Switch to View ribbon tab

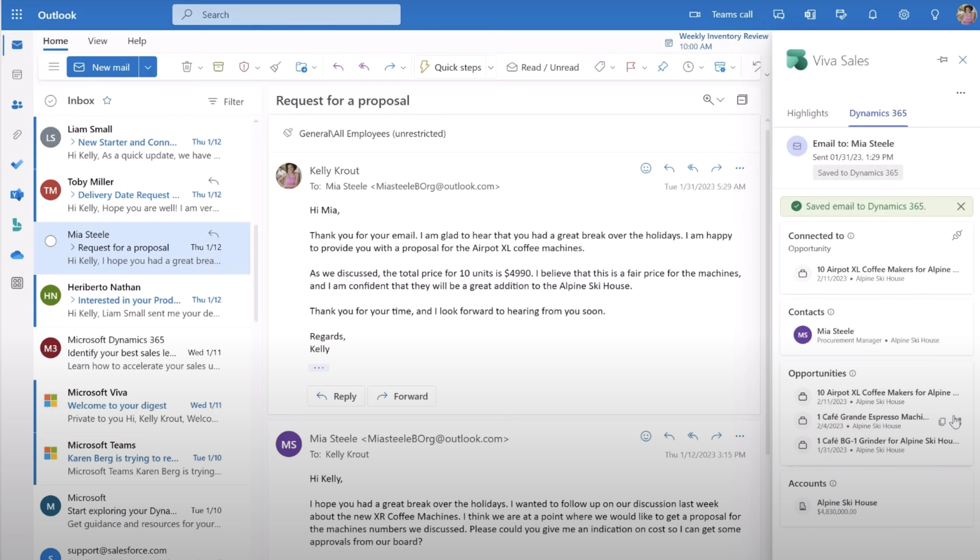click(x=98, y=41)
